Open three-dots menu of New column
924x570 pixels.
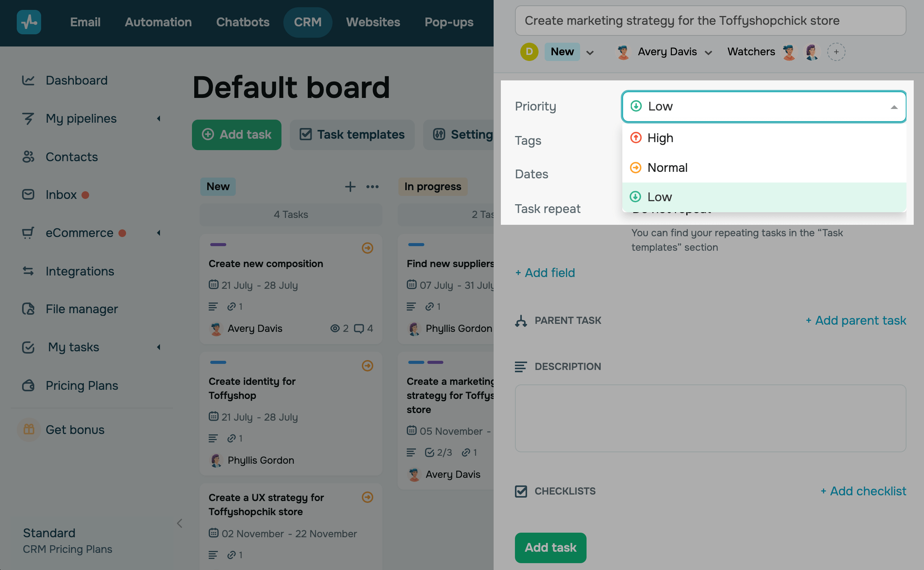(x=372, y=187)
